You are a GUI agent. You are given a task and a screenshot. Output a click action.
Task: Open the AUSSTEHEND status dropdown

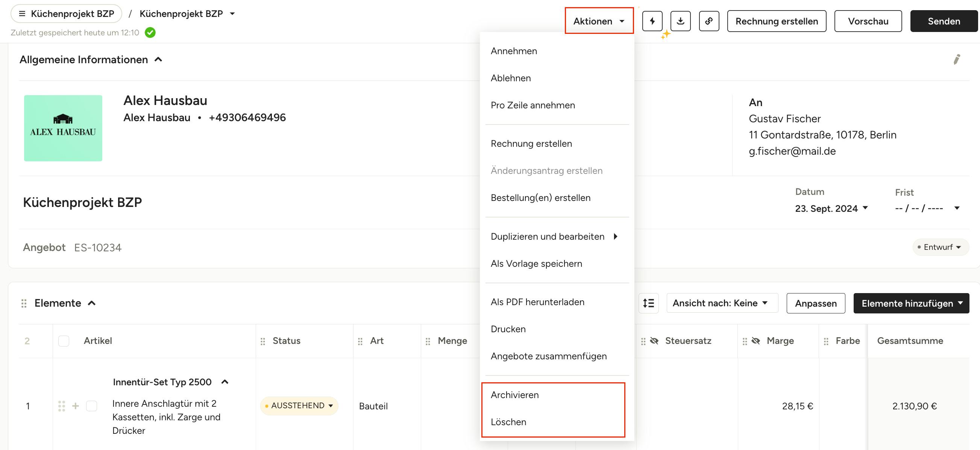[299, 406]
